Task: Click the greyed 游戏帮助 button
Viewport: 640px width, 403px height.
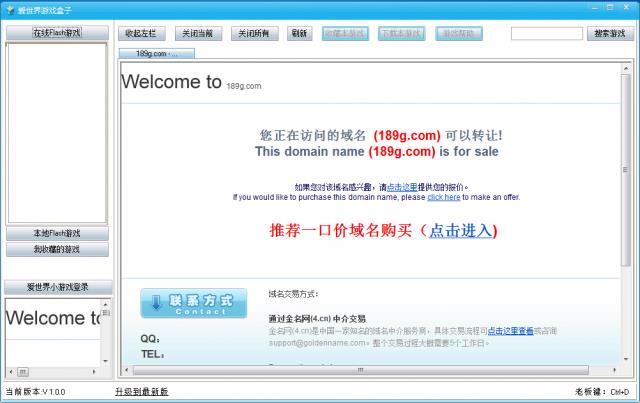Action: [459, 33]
